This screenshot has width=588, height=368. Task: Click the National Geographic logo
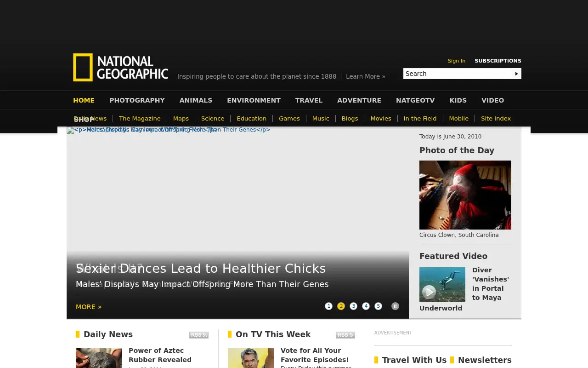point(120,68)
